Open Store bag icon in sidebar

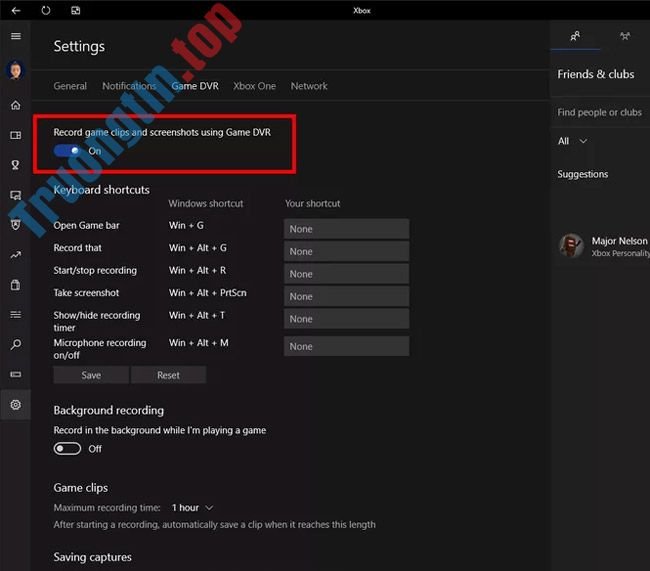(16, 285)
